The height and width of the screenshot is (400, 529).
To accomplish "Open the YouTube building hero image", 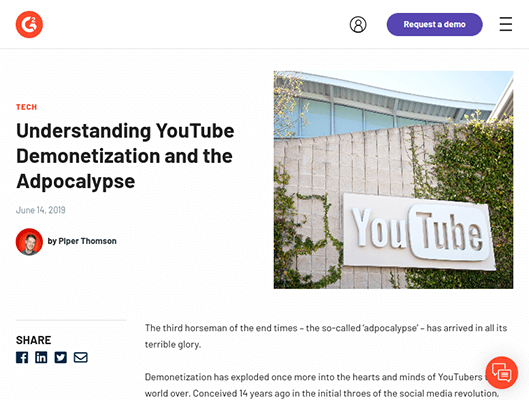I will point(393,180).
